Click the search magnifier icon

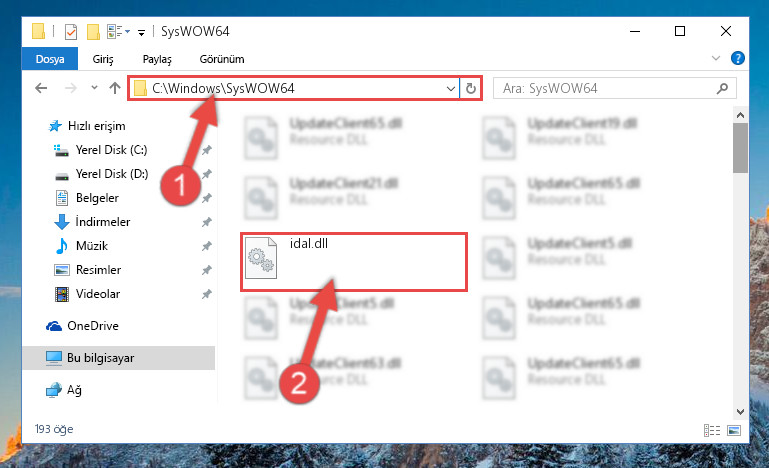point(722,89)
